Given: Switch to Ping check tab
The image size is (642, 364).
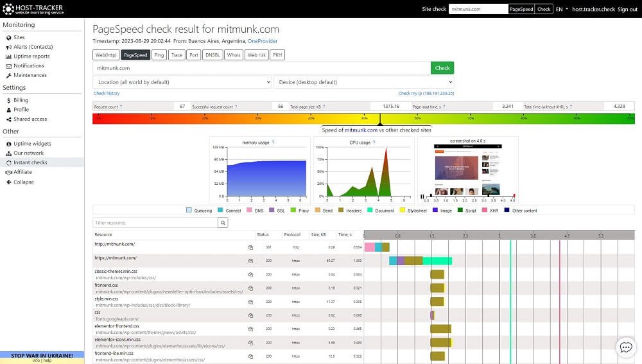Looking at the screenshot, I should point(159,55).
